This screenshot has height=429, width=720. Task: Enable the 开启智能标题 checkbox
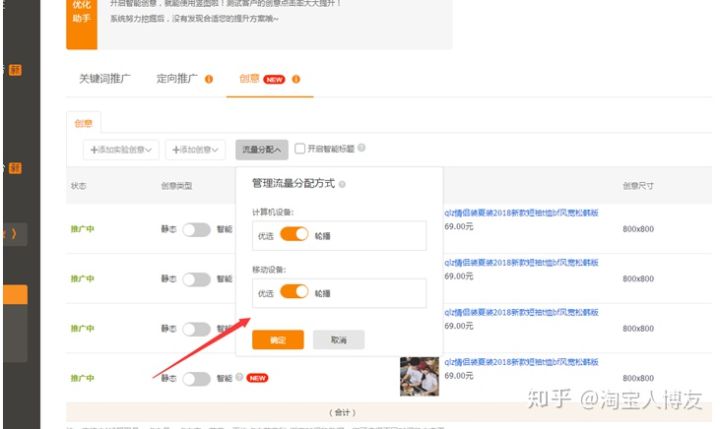[x=300, y=148]
